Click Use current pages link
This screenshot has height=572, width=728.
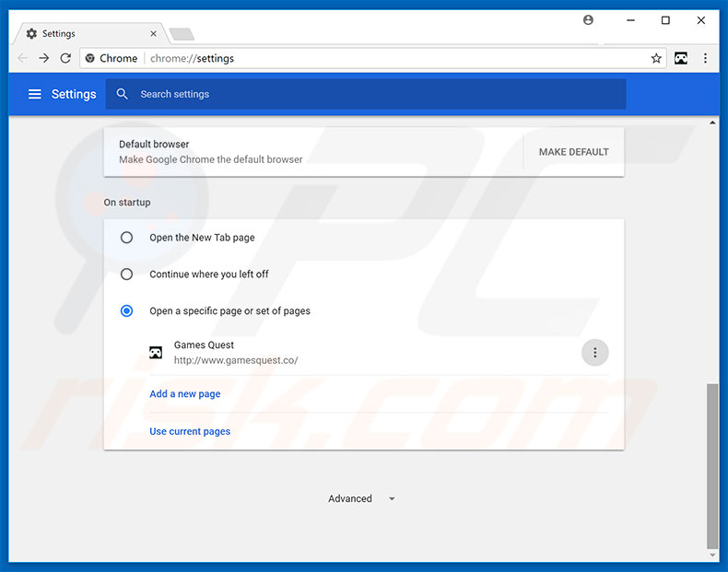coord(190,431)
